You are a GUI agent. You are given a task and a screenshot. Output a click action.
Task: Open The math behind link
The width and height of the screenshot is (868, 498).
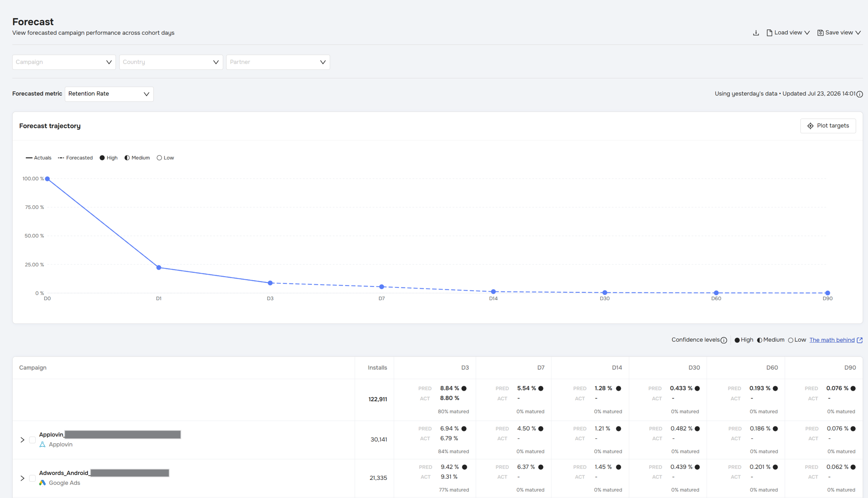[x=836, y=340]
